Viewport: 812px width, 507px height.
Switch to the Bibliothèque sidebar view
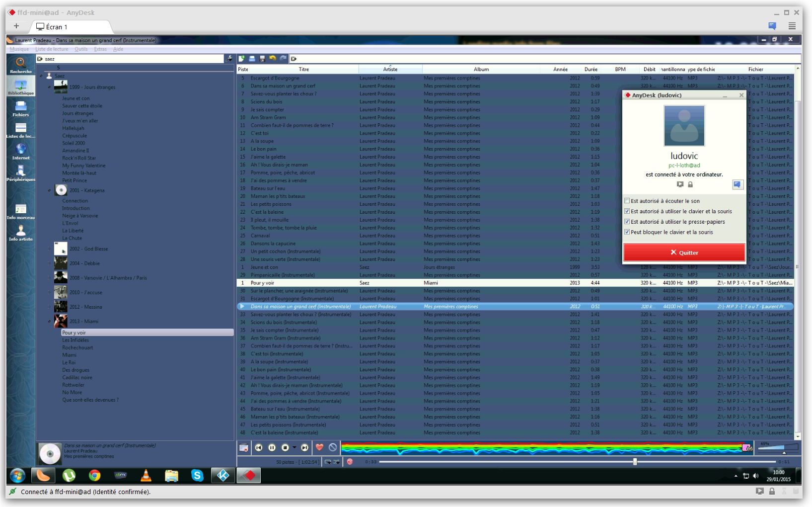point(20,86)
